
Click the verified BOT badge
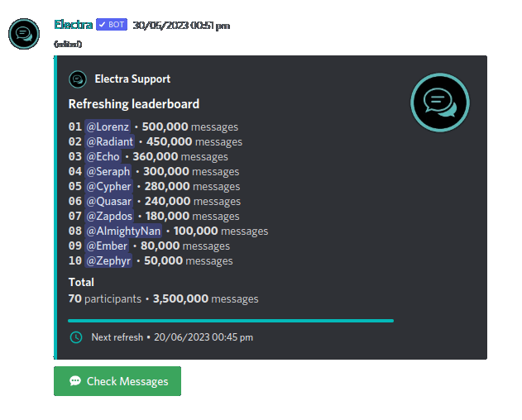tap(111, 25)
